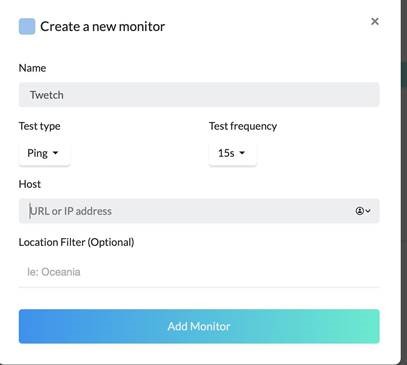Click the Name label above the text field

[x=32, y=68]
